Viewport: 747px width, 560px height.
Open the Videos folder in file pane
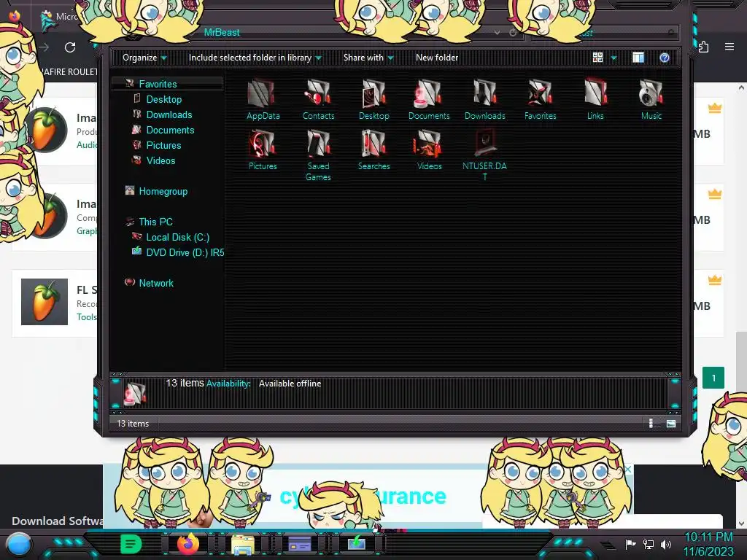coord(429,150)
